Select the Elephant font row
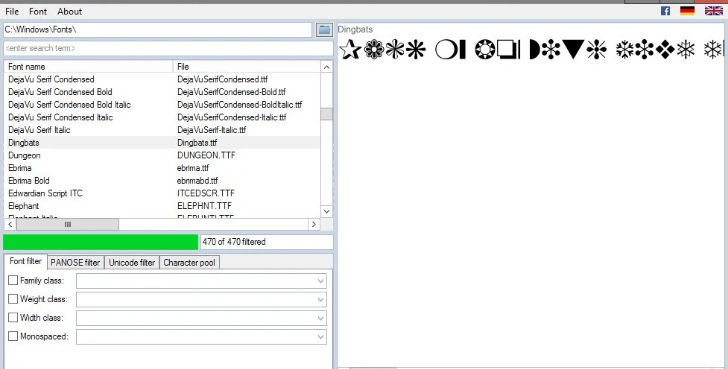This screenshot has width=728, height=369. coord(162,206)
